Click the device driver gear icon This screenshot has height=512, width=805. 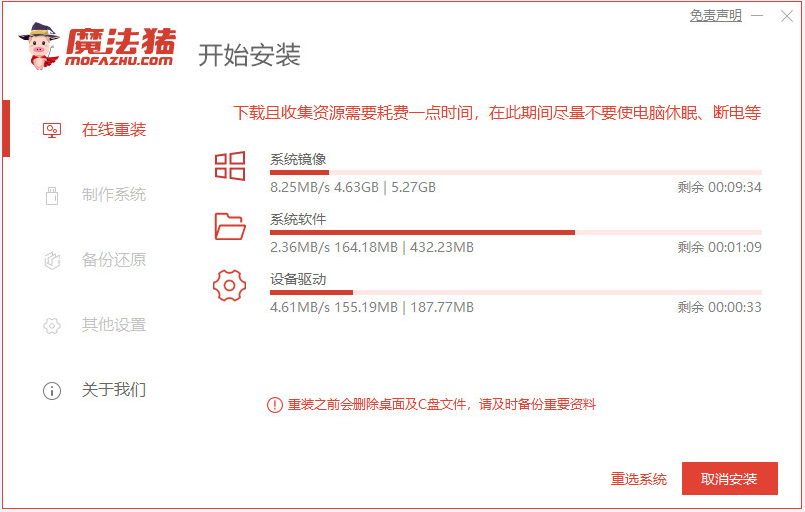tap(230, 286)
